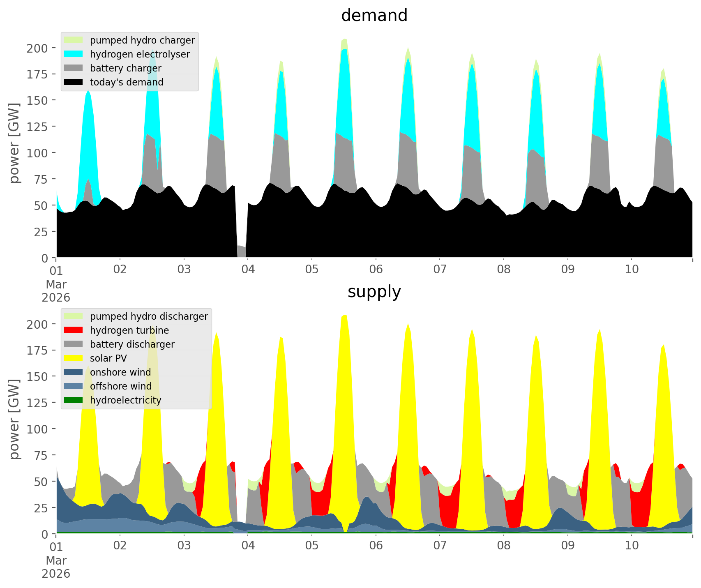Image resolution: width=701 pixels, height=588 pixels.
Task: Select the green hydroelectricity legend swatch
Action: [x=74, y=400]
